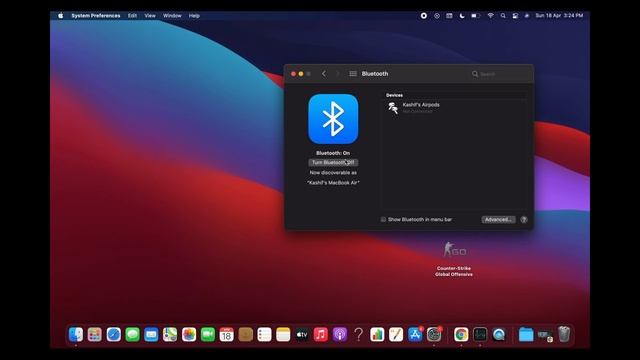The width and height of the screenshot is (640, 360).
Task: Launch FaceTime from the Dock
Action: (x=208, y=335)
